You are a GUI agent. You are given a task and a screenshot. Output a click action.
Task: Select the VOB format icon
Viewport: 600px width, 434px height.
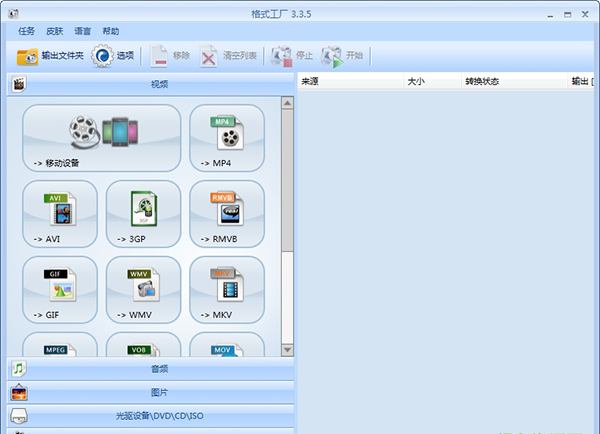(x=143, y=344)
